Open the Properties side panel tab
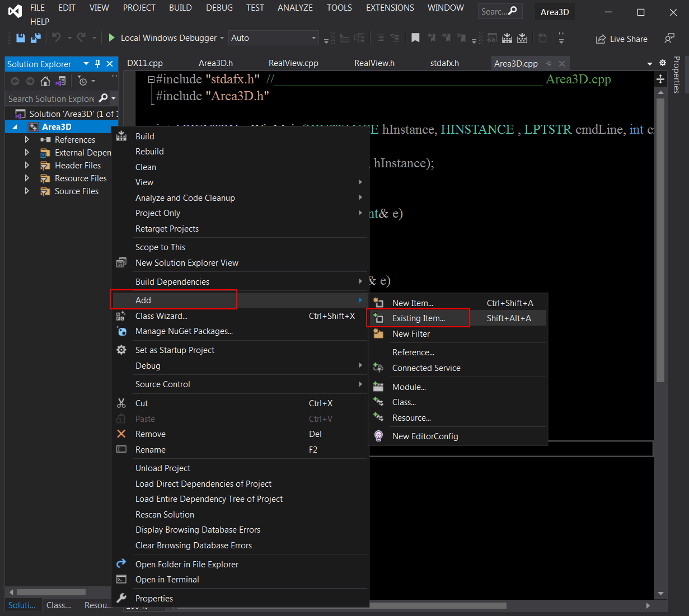Image resolution: width=689 pixels, height=616 pixels. click(677, 75)
